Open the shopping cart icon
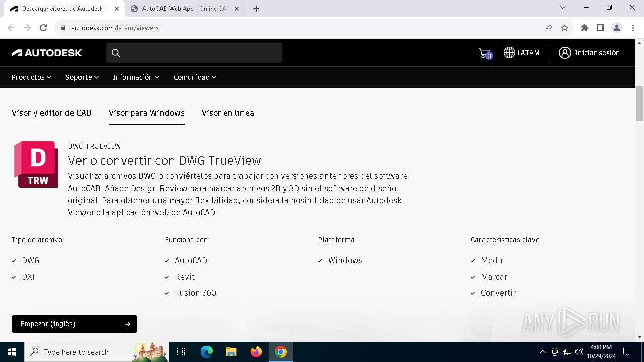Screen dimensions: 644x362 (x=485, y=53)
